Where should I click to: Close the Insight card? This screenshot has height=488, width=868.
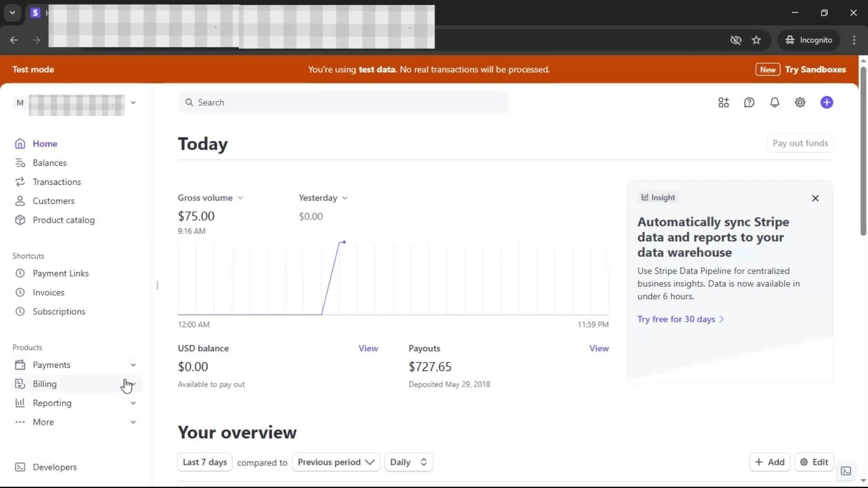[x=815, y=198]
